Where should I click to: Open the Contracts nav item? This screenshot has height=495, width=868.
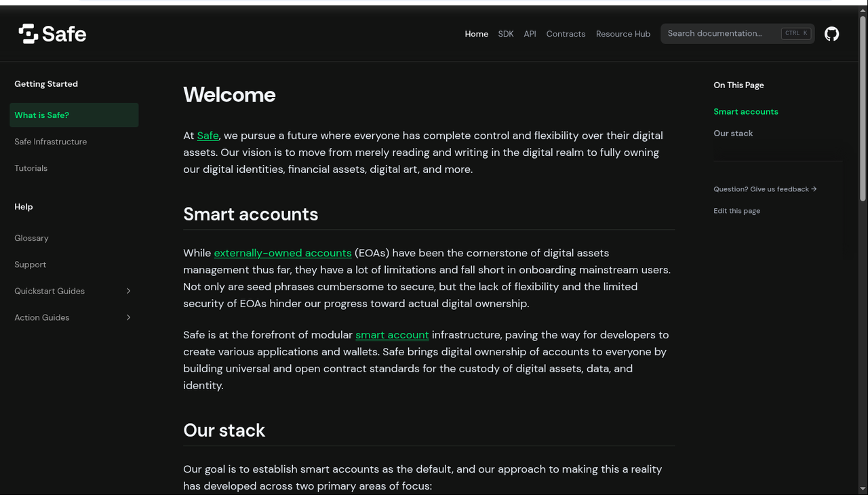click(566, 34)
